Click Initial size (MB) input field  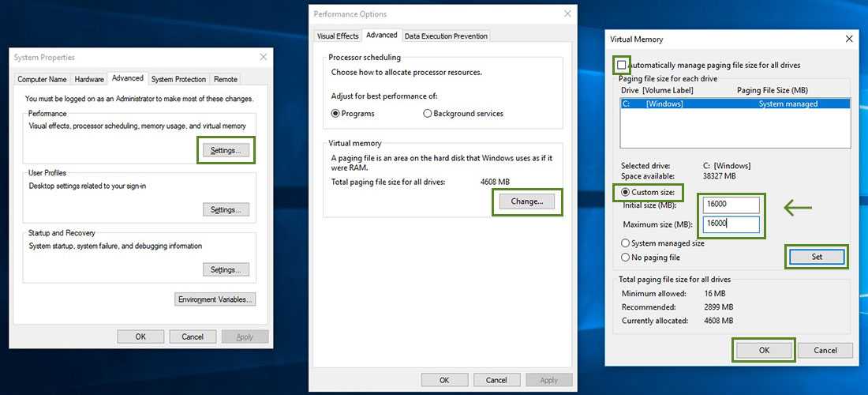(731, 205)
